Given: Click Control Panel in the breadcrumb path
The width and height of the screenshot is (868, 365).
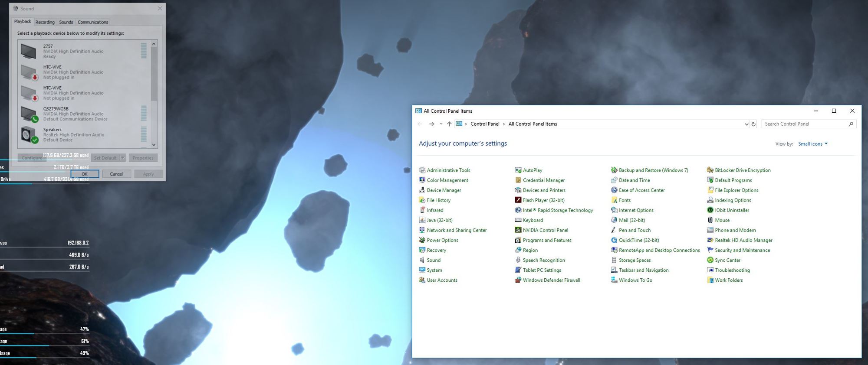Looking at the screenshot, I should tap(485, 124).
